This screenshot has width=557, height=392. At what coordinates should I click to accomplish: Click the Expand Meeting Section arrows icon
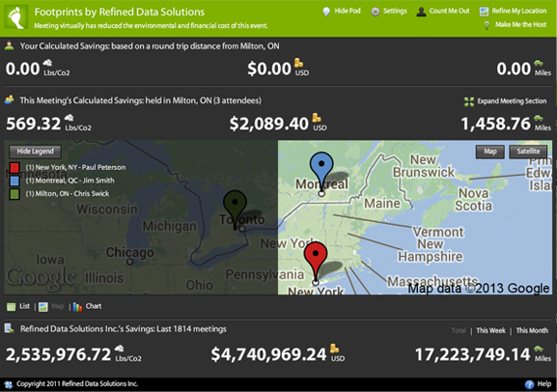[x=469, y=101]
